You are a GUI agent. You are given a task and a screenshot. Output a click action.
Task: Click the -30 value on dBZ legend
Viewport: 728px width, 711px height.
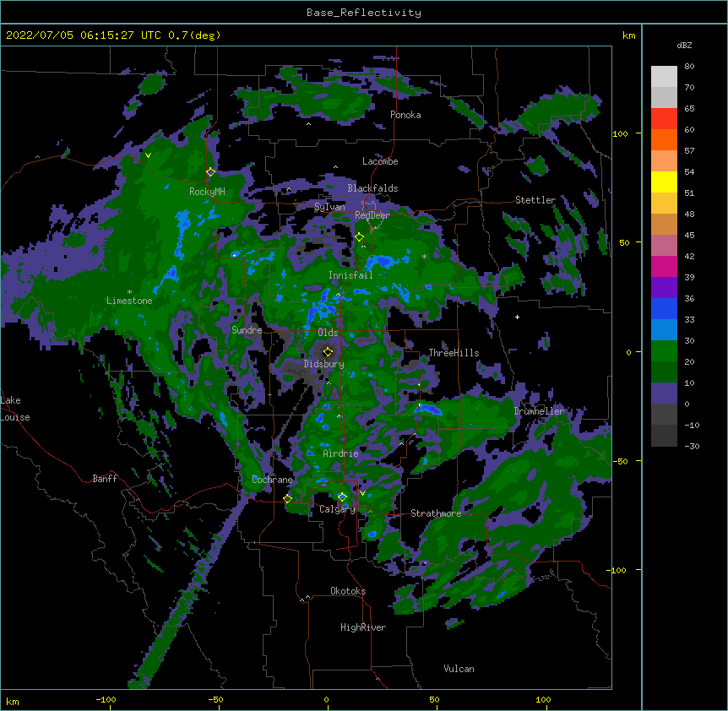pos(692,446)
